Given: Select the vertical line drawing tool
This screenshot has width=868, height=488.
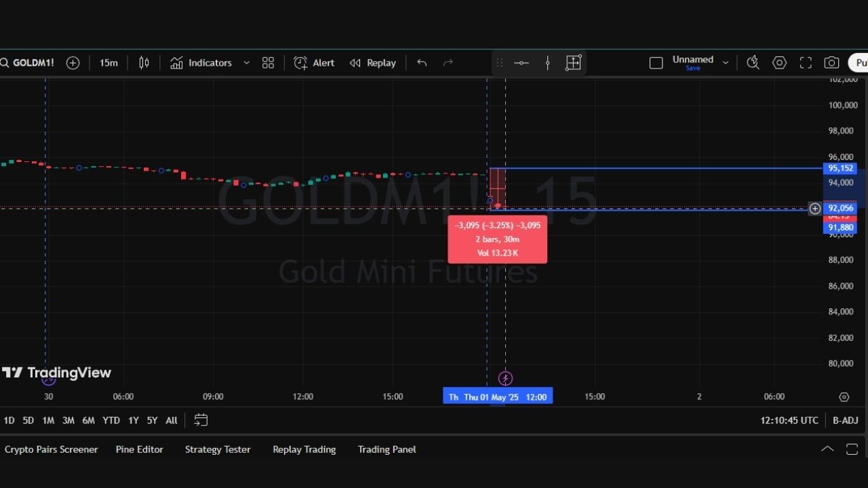Looking at the screenshot, I should coord(547,63).
